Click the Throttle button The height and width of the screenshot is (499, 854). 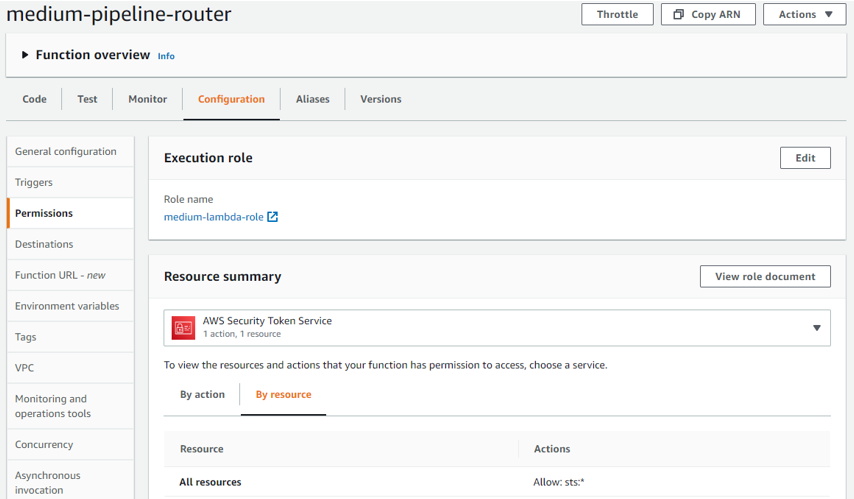(x=617, y=15)
